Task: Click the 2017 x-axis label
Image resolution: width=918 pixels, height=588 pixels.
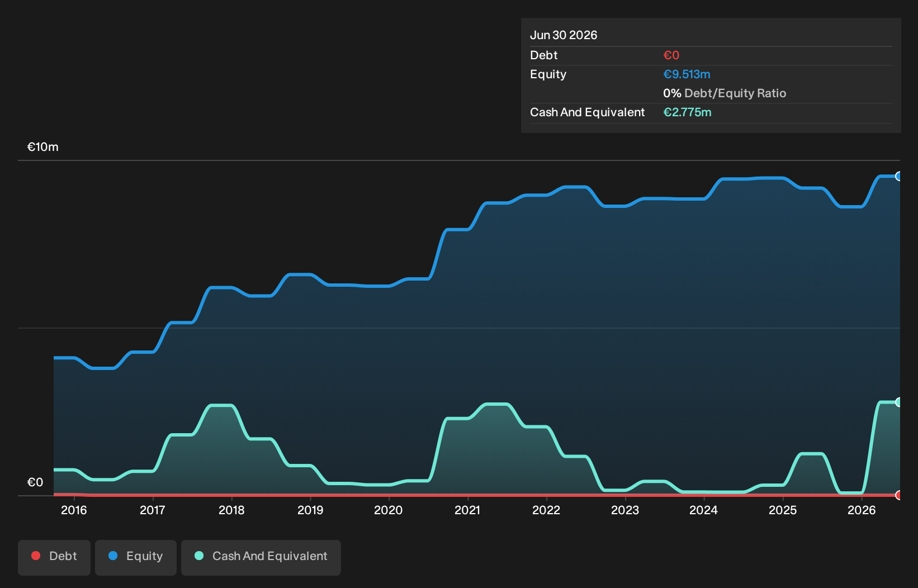Action: (x=153, y=510)
